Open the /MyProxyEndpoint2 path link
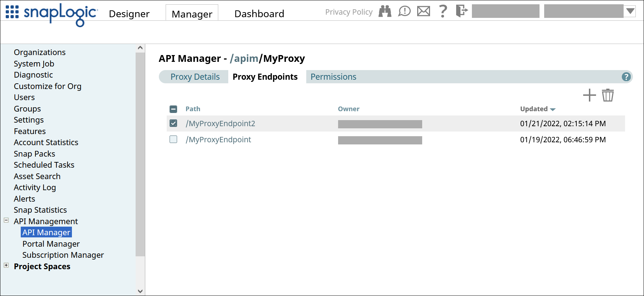The height and width of the screenshot is (296, 644). [x=220, y=124]
